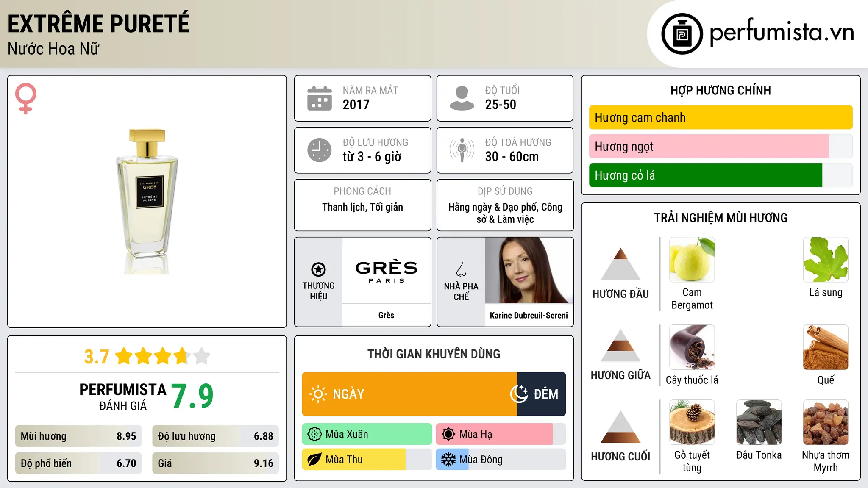The image size is (868, 488).
Task: Click the TRẢI NGHIỆM MÙI HƯƠNG heading
Action: pos(721,218)
